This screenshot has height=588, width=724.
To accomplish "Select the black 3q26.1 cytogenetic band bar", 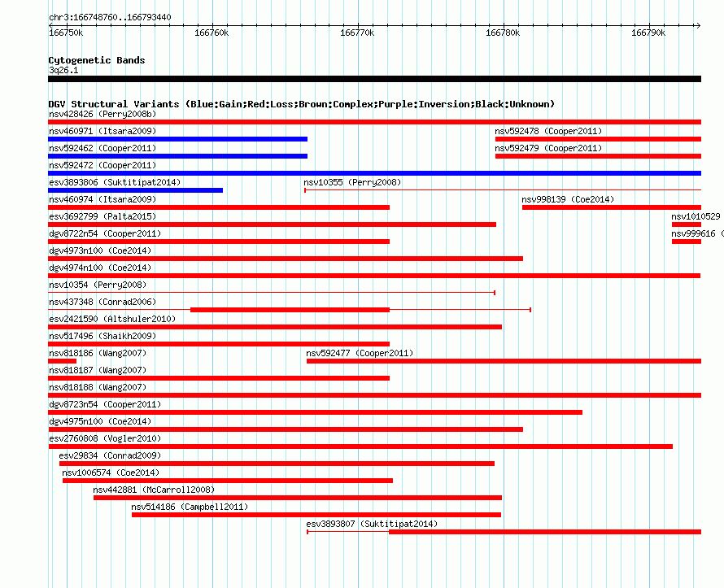I will (374, 79).
